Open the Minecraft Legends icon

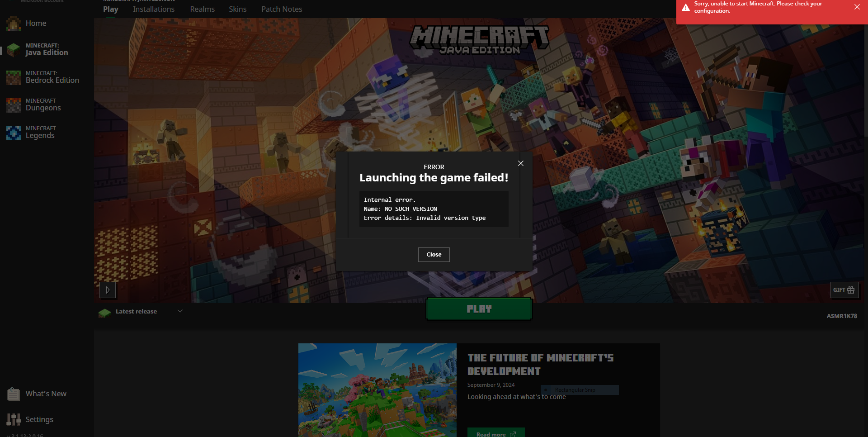(x=14, y=133)
